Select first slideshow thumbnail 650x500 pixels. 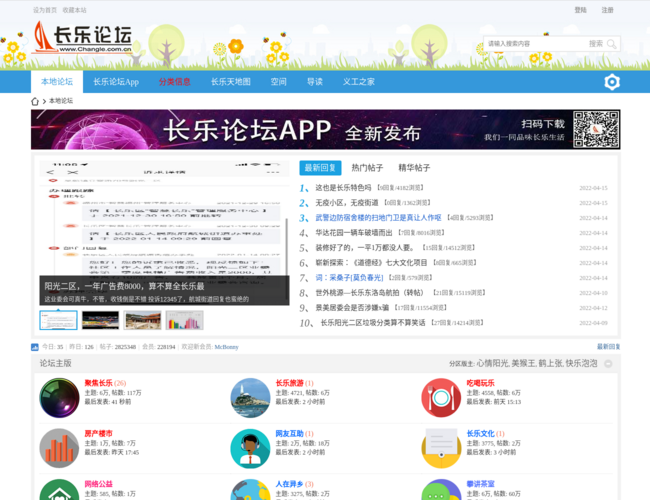[58, 320]
